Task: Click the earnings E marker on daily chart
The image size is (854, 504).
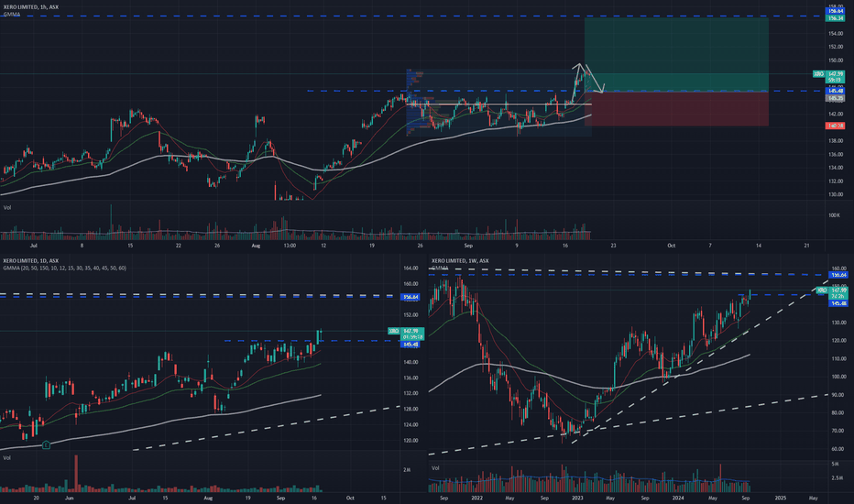Action: [x=46, y=445]
